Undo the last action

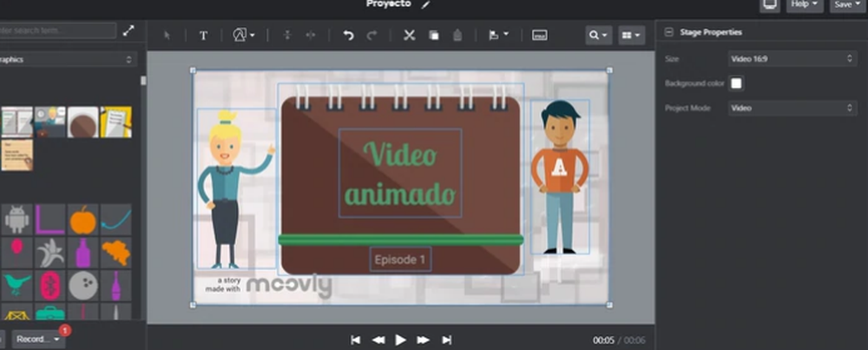(348, 36)
